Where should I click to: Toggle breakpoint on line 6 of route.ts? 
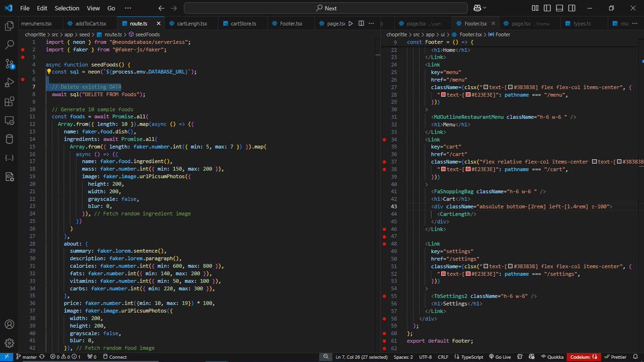23,79
